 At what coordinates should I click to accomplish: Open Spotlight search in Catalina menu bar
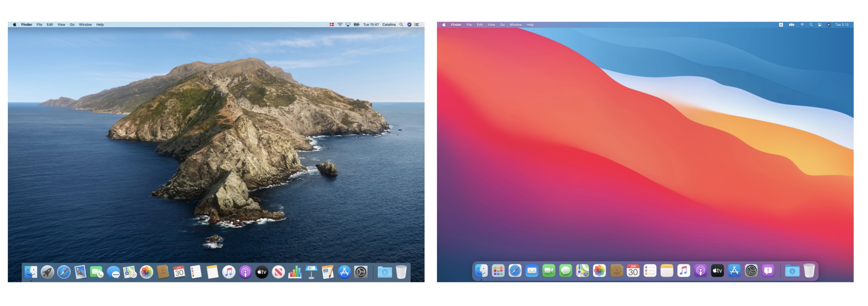pos(401,24)
